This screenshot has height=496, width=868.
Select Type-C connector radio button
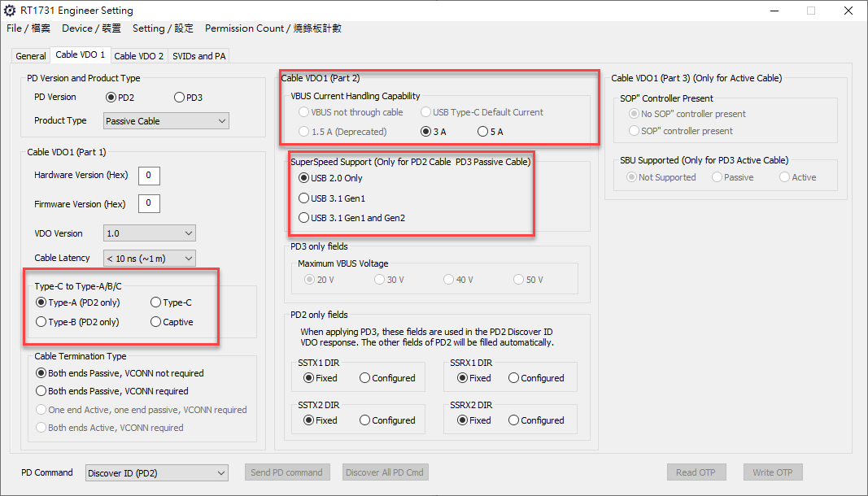click(156, 302)
